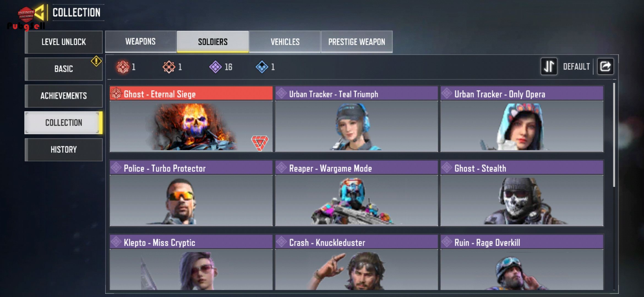This screenshot has height=297, width=644.
Task: Select Urban Tracker - Only Opera skin
Action: [522, 119]
